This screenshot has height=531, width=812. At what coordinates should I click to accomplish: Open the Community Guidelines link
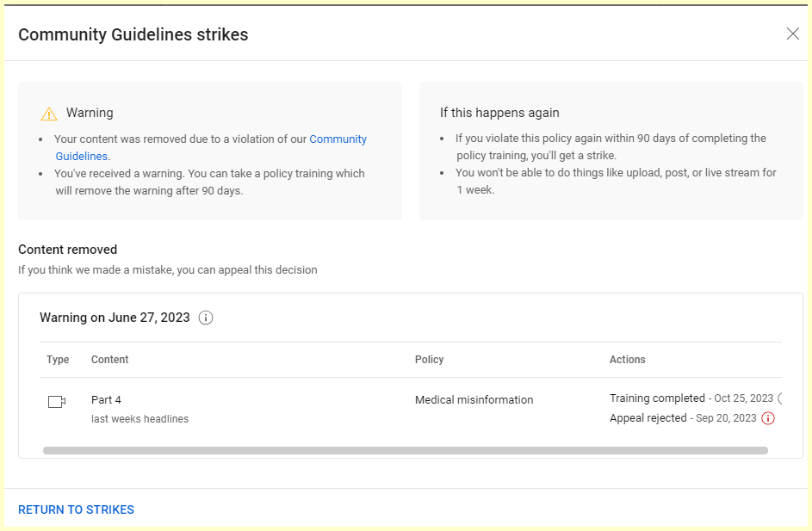tap(338, 139)
